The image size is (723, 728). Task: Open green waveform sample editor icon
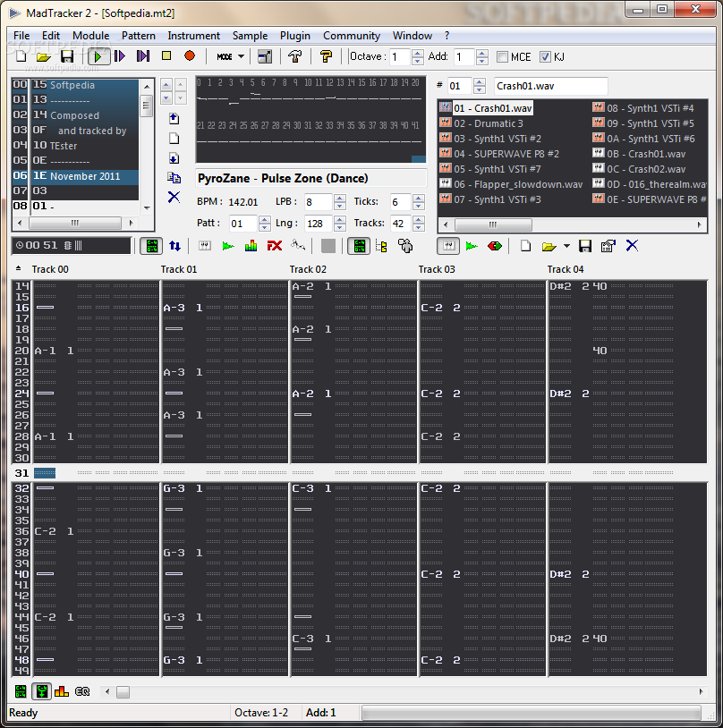click(x=227, y=246)
